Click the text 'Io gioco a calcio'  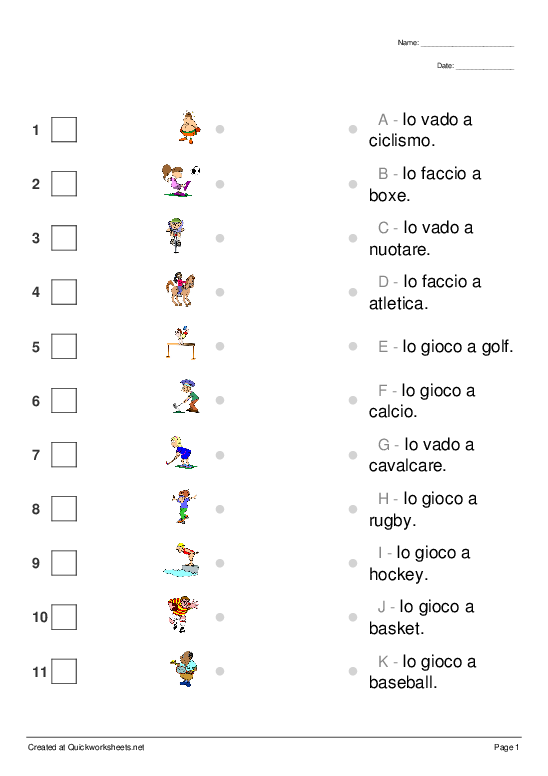click(x=422, y=401)
